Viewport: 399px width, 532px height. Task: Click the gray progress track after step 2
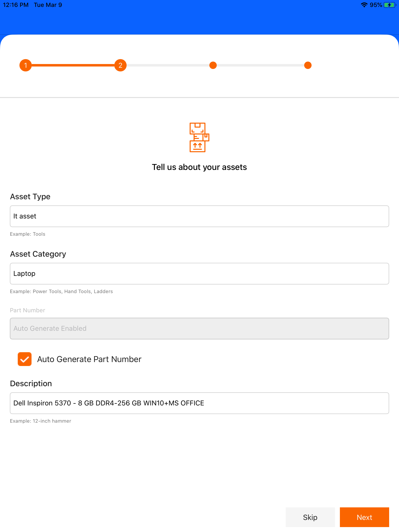(167, 65)
